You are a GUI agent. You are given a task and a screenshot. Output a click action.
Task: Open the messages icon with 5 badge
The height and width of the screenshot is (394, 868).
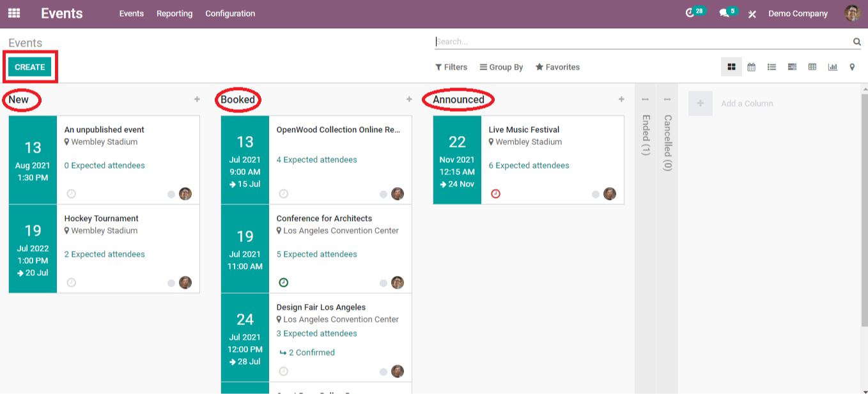coord(728,12)
